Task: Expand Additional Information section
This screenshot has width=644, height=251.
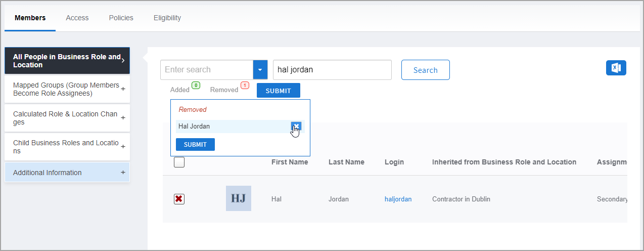Action: click(123, 173)
